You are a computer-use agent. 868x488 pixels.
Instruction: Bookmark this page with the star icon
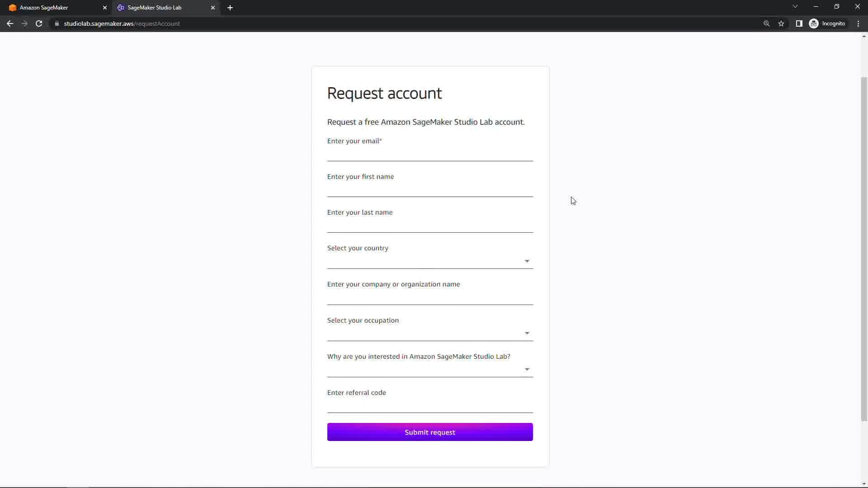click(781, 23)
